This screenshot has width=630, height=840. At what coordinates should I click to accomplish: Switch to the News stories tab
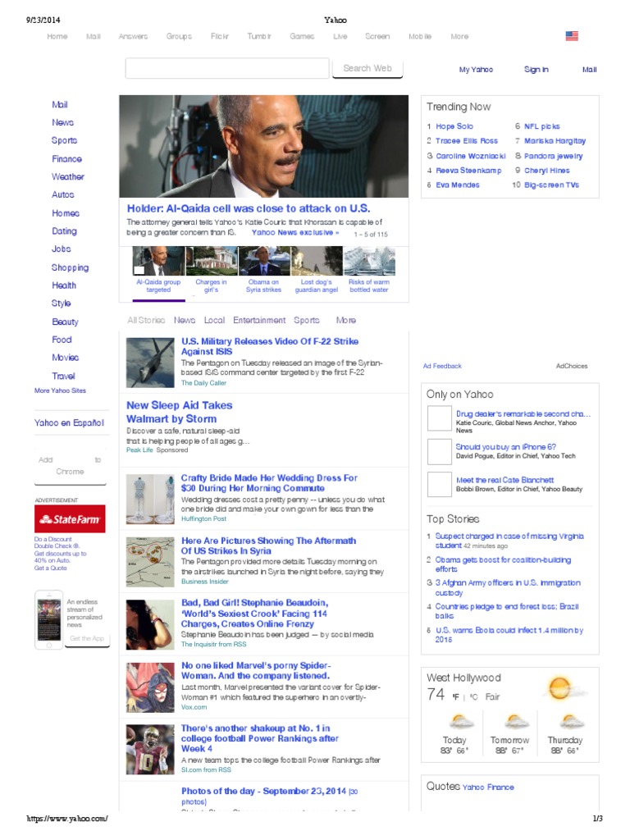[185, 320]
